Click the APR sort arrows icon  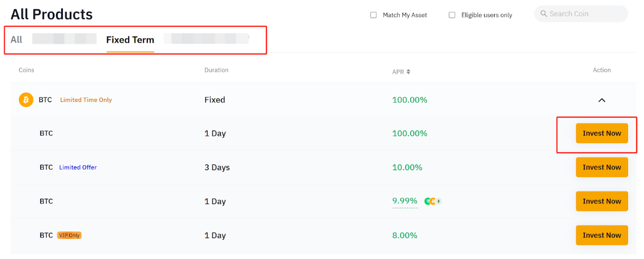(408, 72)
